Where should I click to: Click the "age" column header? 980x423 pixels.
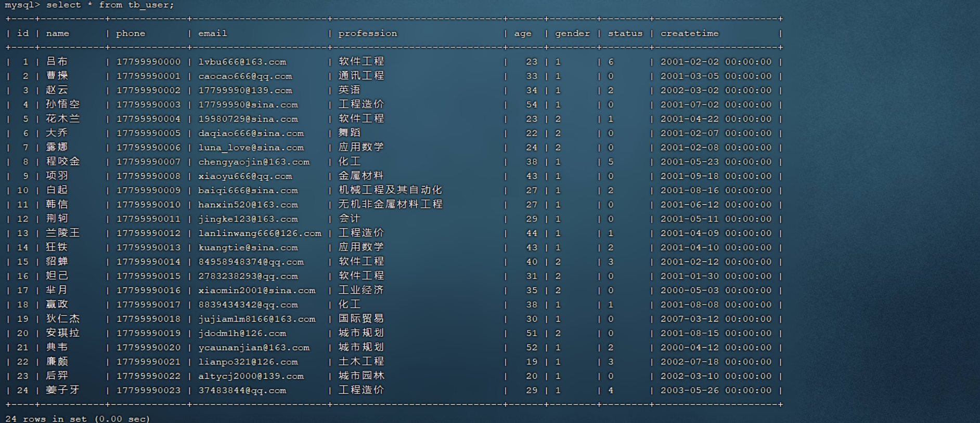[523, 33]
